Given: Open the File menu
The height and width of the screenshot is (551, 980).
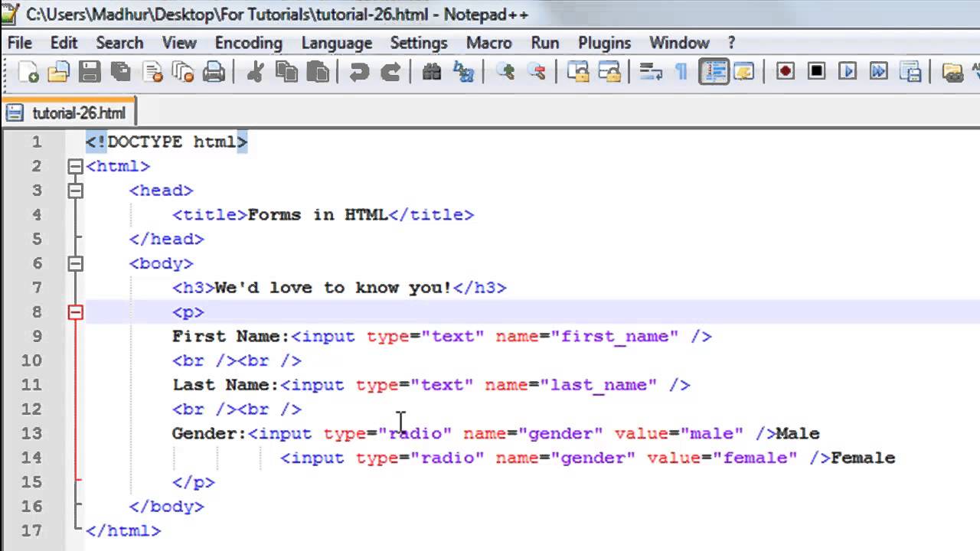Looking at the screenshot, I should pyautogui.click(x=19, y=43).
